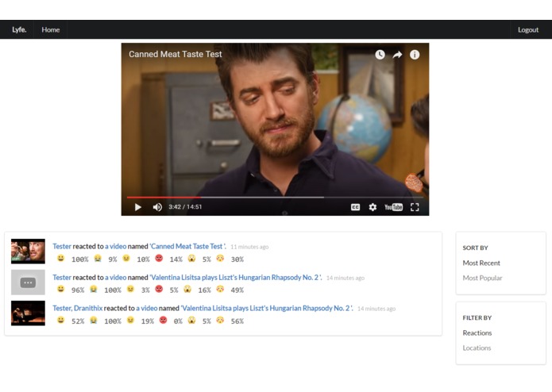The image size is (552, 392).
Task: Filter feed by Locations
Action: point(477,348)
